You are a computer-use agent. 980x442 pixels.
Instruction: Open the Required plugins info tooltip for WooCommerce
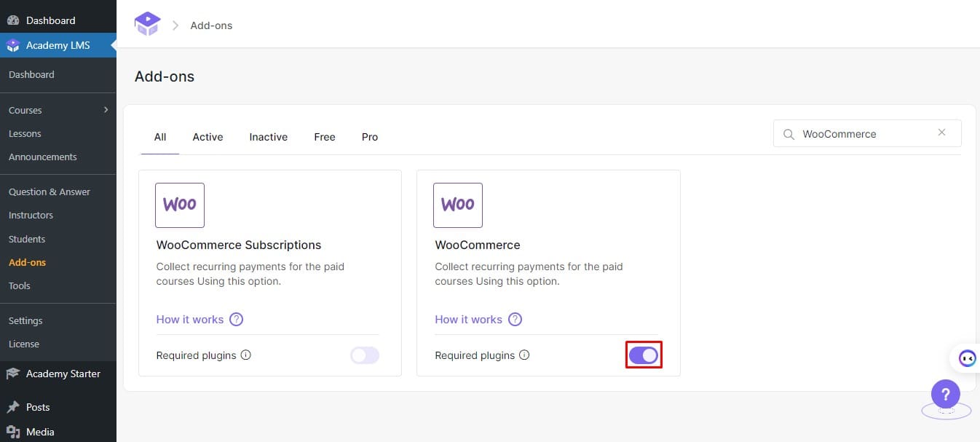click(524, 355)
